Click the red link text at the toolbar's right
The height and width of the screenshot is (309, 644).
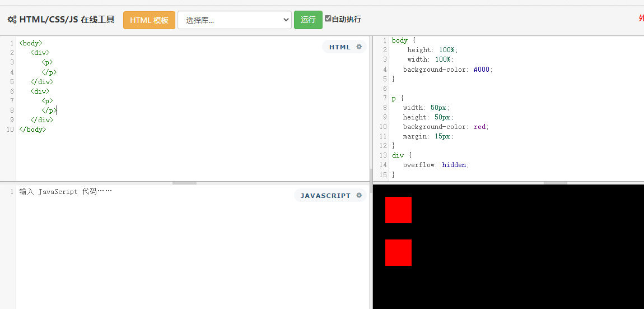coord(641,18)
